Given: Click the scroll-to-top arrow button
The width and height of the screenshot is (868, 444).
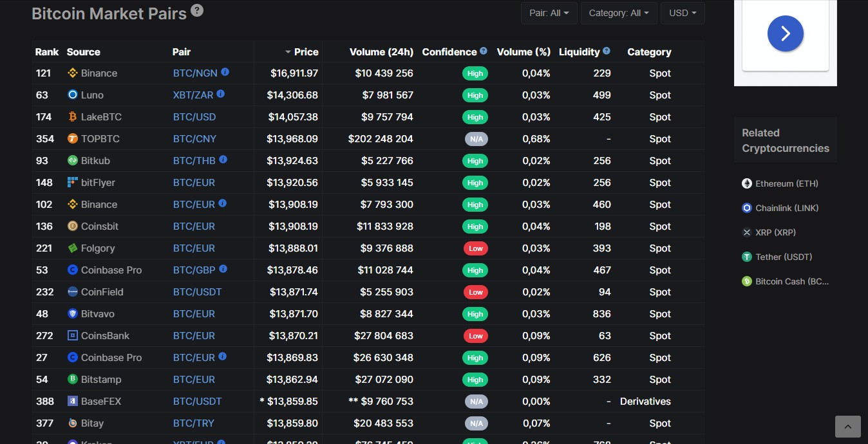Looking at the screenshot, I should click(847, 426).
